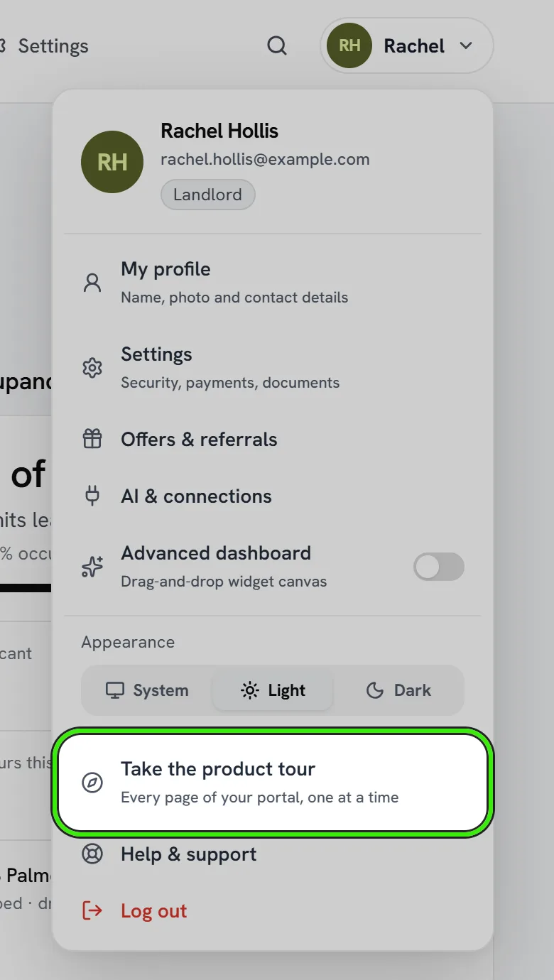Open My profile menu item
Viewport: 554px width, 980px height.
(273, 283)
